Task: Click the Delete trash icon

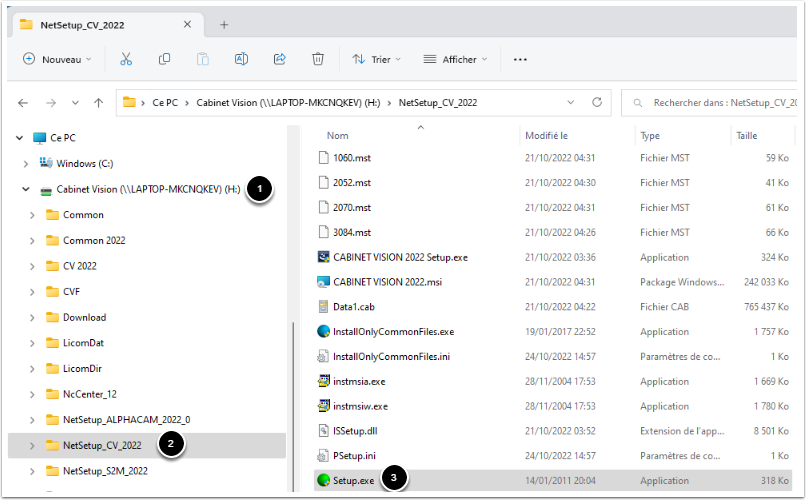Action: tap(318, 59)
